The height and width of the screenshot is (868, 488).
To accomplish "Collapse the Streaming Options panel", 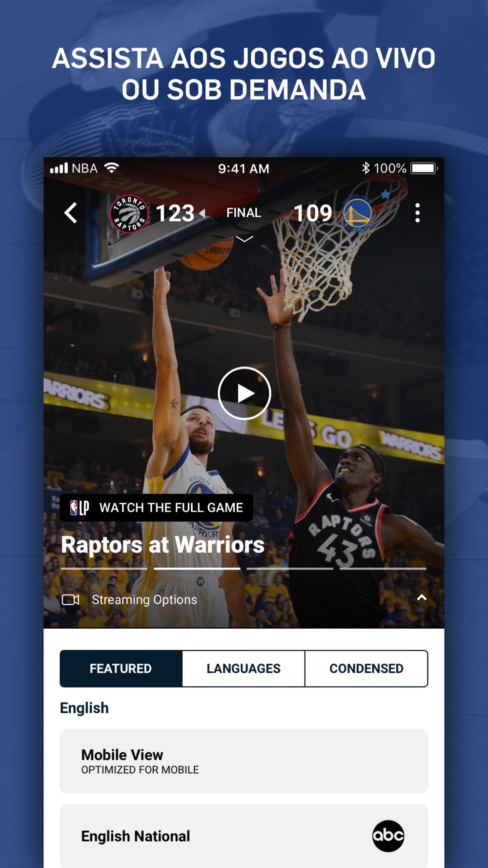I will pos(422,598).
